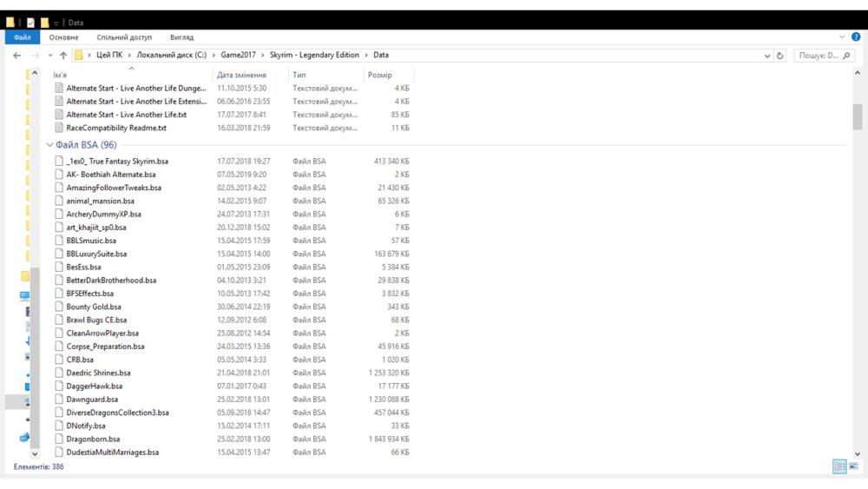Click the 1 843 934 КБ size cell
Viewport: 868px width, 489px height.
(389, 439)
